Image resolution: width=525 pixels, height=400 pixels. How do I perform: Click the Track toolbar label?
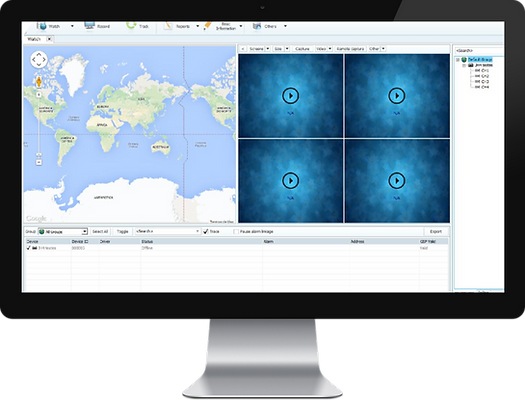pyautogui.click(x=144, y=26)
